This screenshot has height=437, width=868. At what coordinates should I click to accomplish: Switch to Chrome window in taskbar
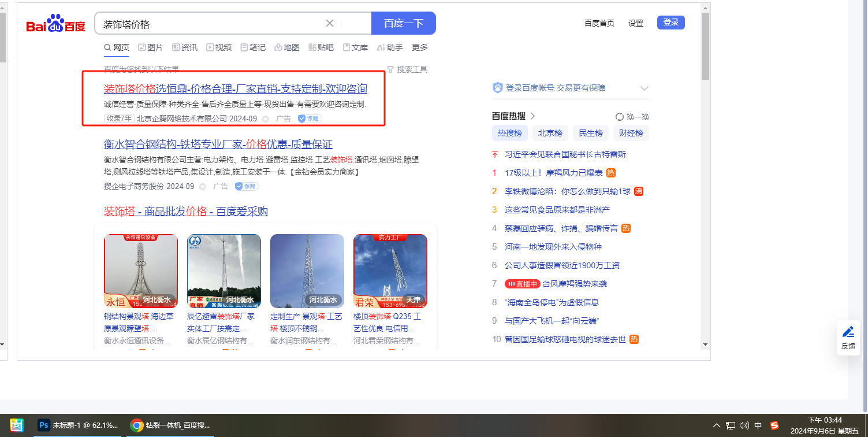point(137,425)
